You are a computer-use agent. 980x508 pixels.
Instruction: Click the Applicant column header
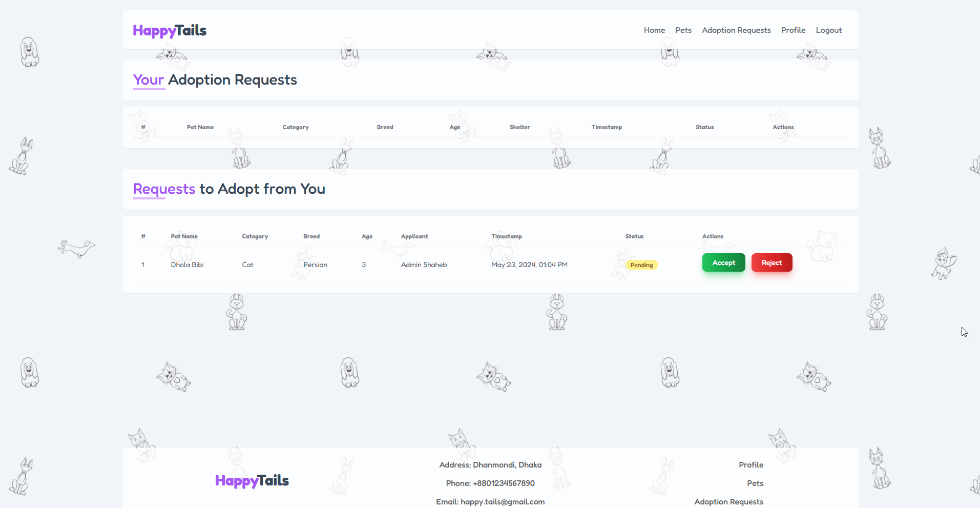414,236
